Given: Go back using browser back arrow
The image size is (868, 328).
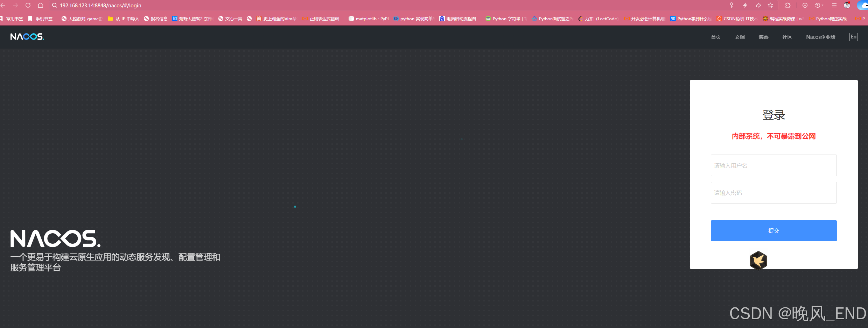Looking at the screenshot, I should (x=3, y=5).
